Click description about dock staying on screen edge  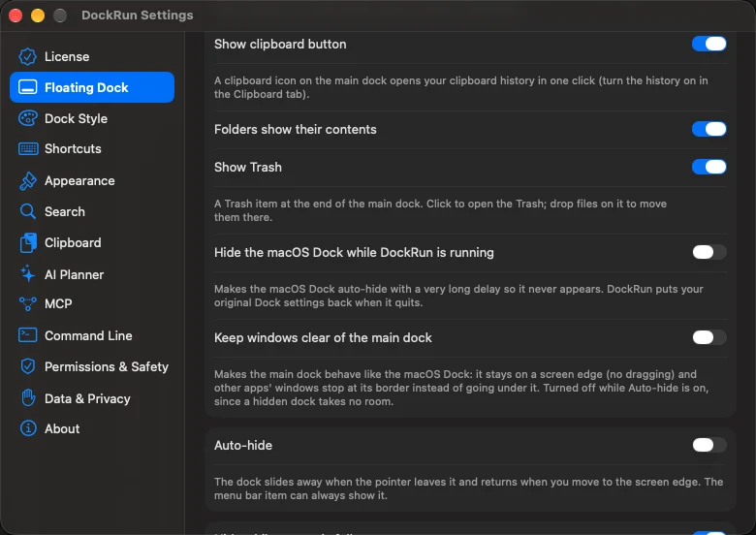coord(461,388)
